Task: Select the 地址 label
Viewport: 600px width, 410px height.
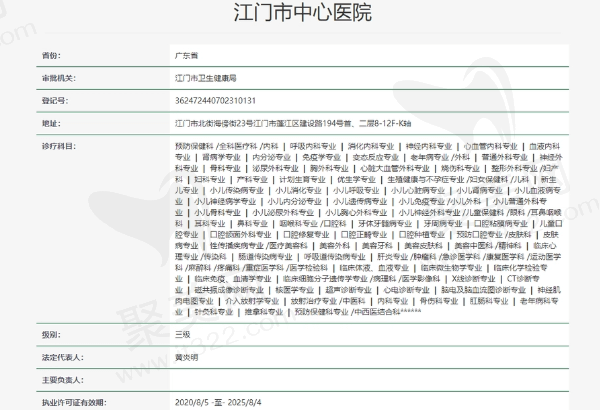Action: click(51, 123)
